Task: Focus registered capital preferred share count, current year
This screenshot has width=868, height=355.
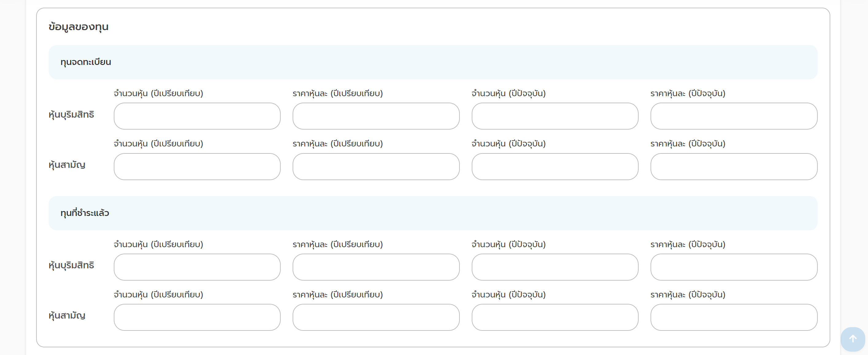Action: (x=555, y=116)
